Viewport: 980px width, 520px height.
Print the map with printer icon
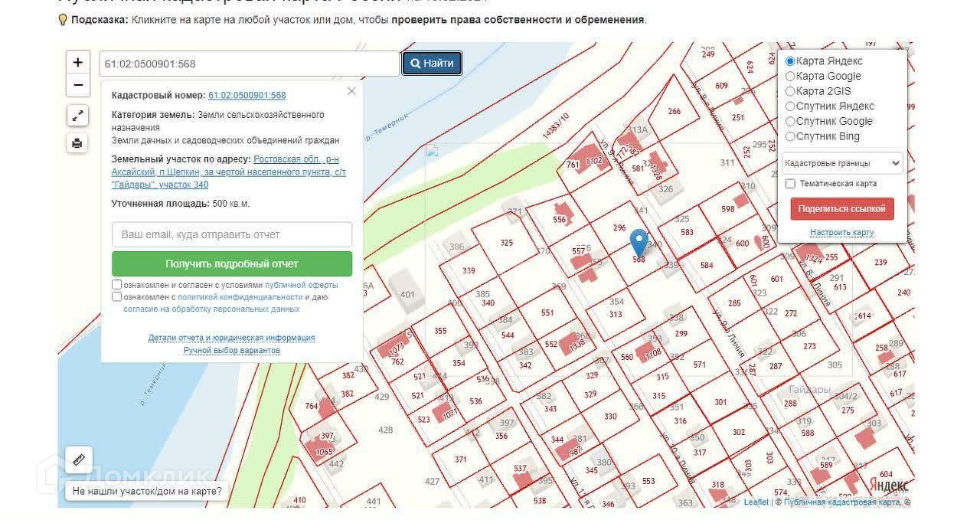[x=77, y=142]
